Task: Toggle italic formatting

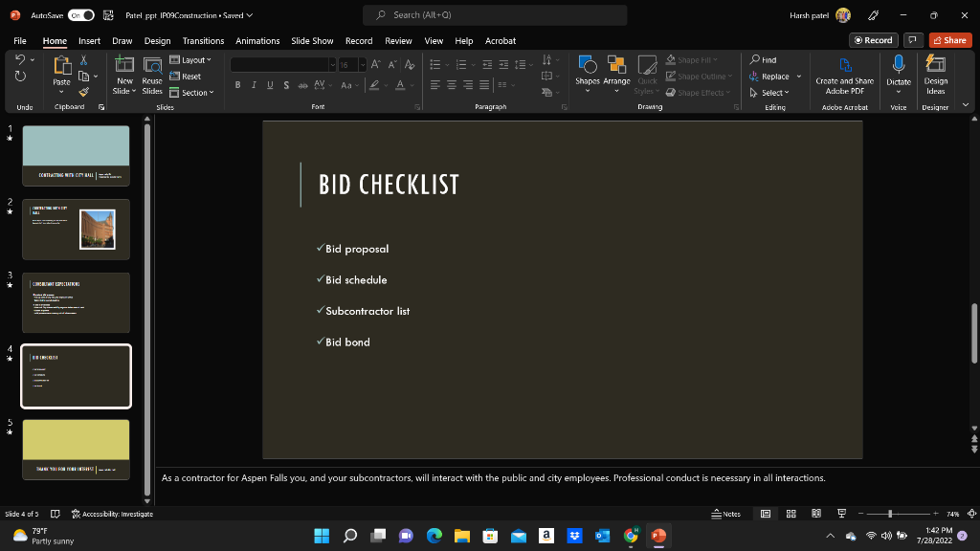Action: [x=253, y=85]
